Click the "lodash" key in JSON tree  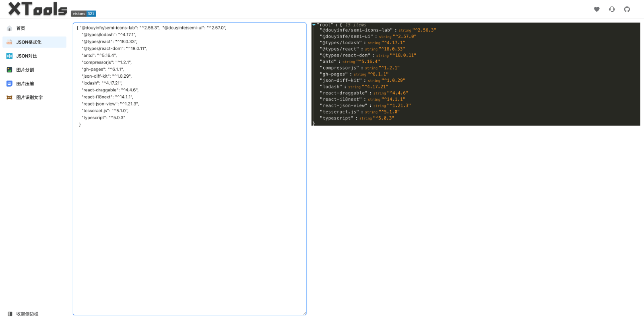pyautogui.click(x=331, y=87)
